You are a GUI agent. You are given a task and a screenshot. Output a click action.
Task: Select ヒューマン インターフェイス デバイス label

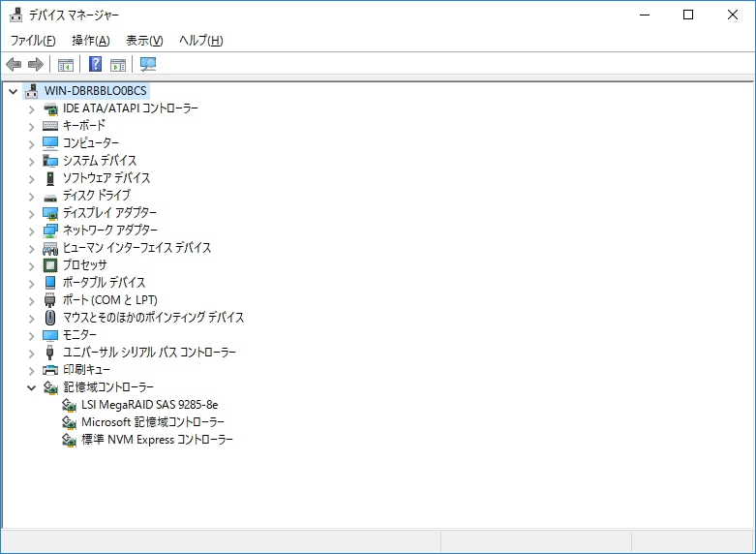click(x=136, y=248)
